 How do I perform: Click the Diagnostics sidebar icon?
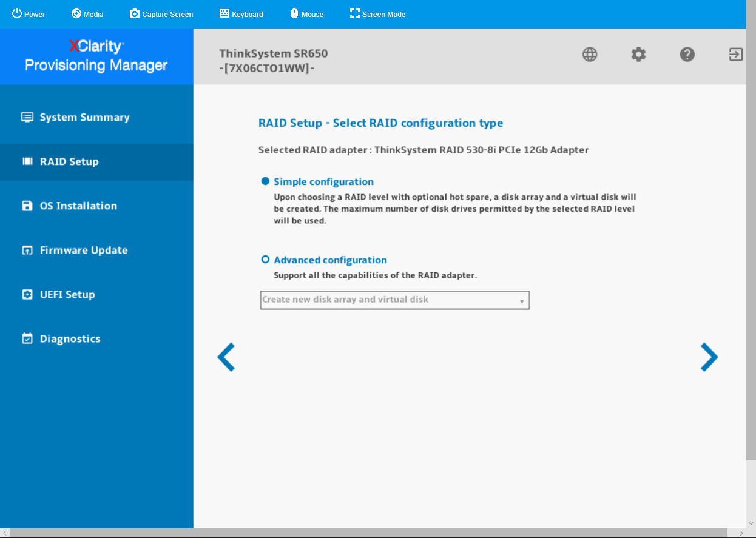point(27,338)
